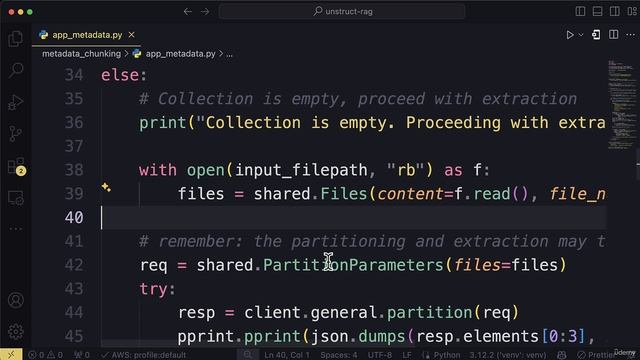Image resolution: width=640 pixels, height=360 pixels.
Task: Click line number 42 in gutter
Action: 74,265
